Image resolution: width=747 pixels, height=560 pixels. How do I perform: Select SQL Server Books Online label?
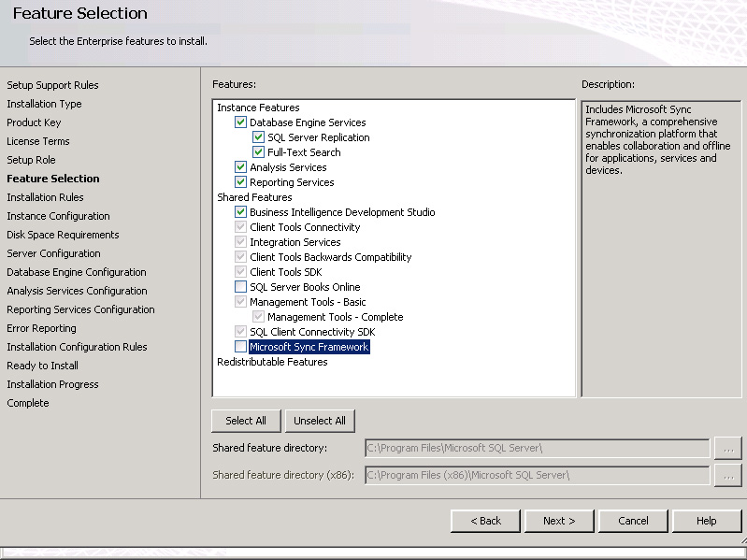[x=305, y=287]
